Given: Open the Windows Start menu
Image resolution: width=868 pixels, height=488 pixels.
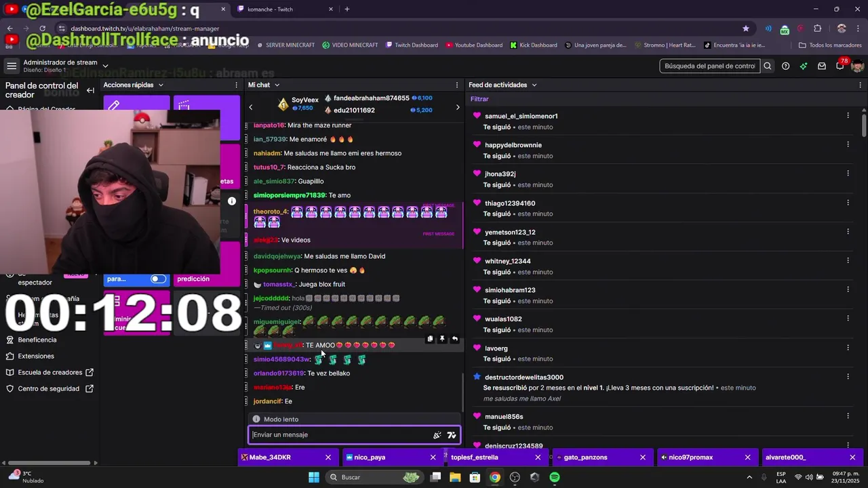Looking at the screenshot, I should (x=314, y=477).
